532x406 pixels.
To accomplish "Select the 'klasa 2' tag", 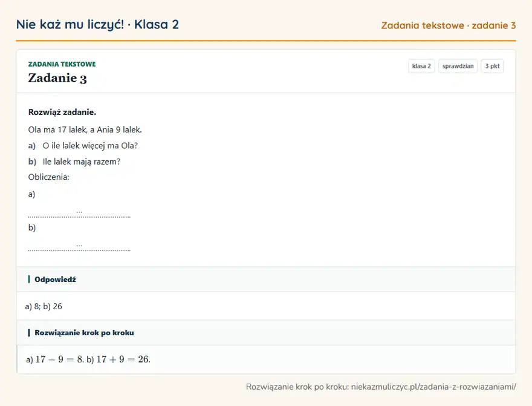I will click(x=421, y=66).
